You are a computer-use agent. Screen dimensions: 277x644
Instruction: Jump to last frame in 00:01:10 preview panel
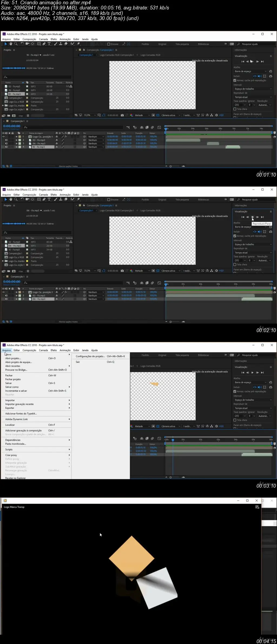coord(262,61)
